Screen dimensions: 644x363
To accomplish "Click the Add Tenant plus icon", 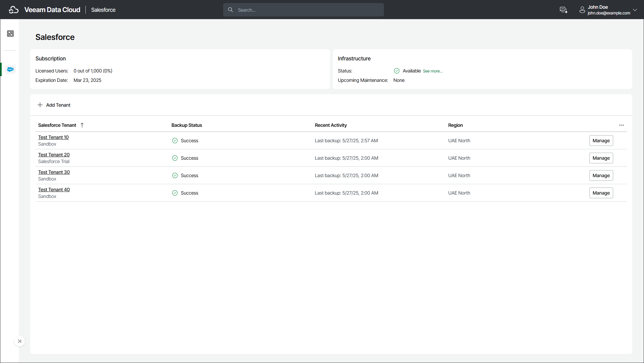I will pos(40,105).
